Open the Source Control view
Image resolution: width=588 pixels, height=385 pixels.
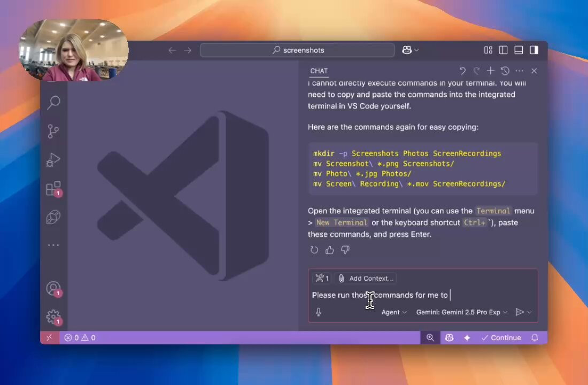[x=53, y=132]
